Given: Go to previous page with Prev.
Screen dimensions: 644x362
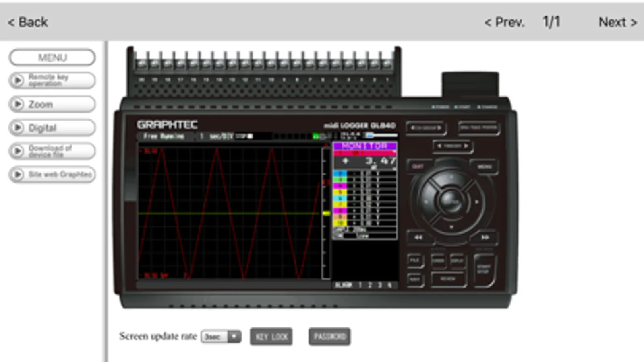Looking at the screenshot, I should (x=504, y=22).
